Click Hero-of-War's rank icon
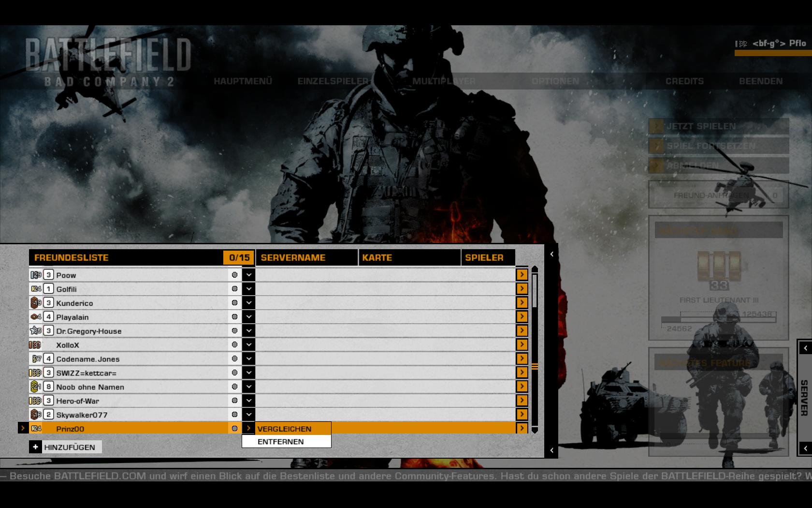The height and width of the screenshot is (508, 812). pyautogui.click(x=35, y=401)
